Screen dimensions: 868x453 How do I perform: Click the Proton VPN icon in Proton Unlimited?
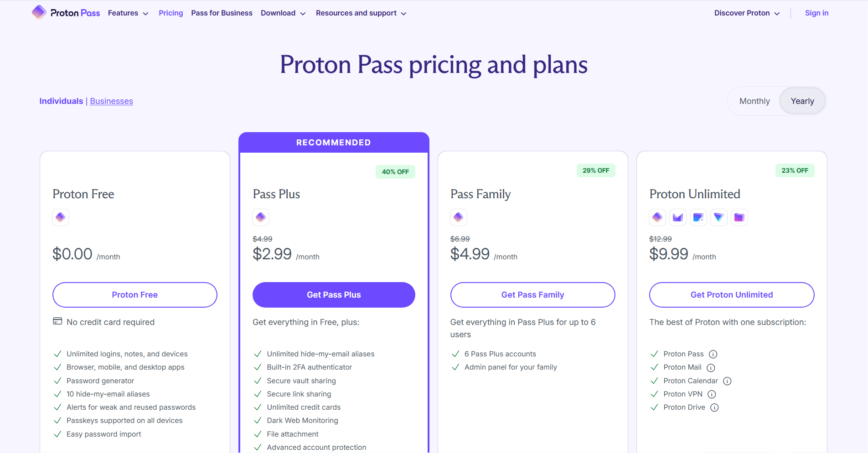[718, 217]
